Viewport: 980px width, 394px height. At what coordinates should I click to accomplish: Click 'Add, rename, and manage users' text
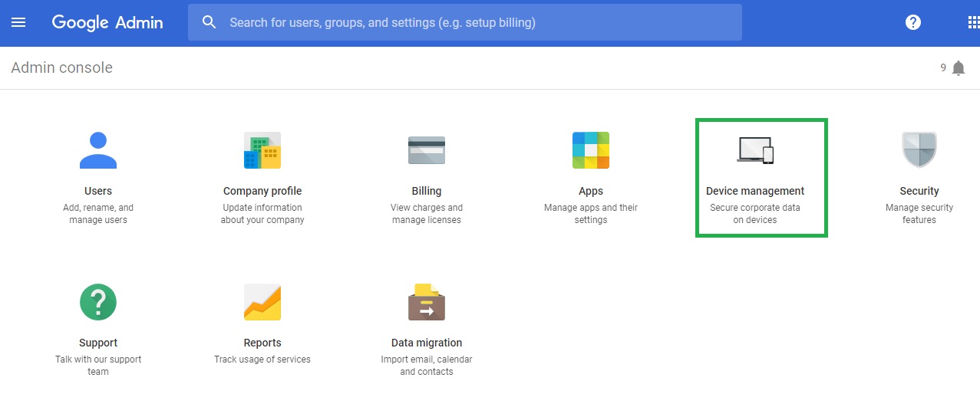(98, 214)
